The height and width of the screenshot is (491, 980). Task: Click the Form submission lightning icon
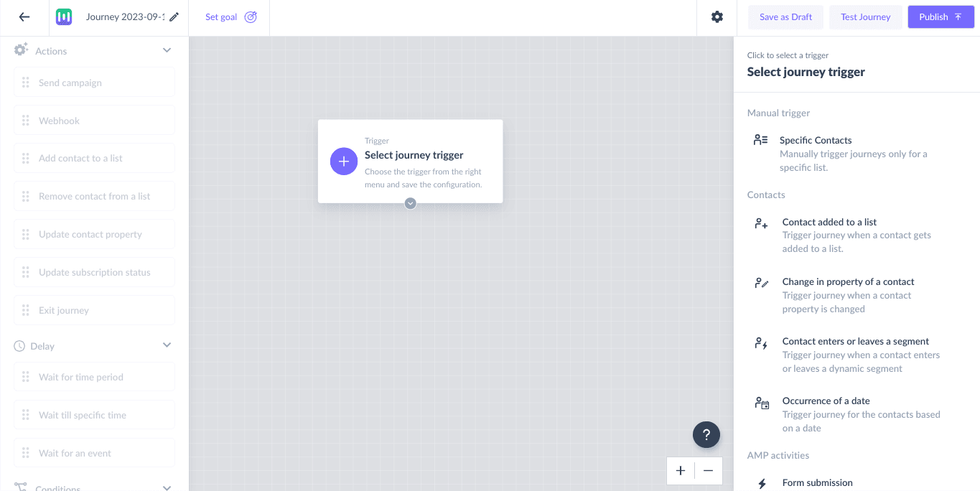(761, 482)
